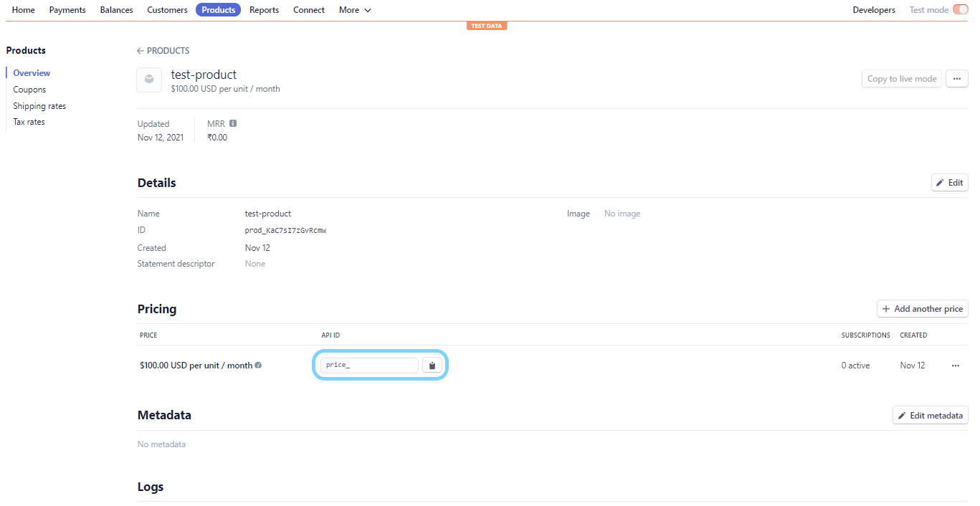This screenshot has height=506, width=980.
Task: Click Add another price button
Action: pyautogui.click(x=922, y=309)
